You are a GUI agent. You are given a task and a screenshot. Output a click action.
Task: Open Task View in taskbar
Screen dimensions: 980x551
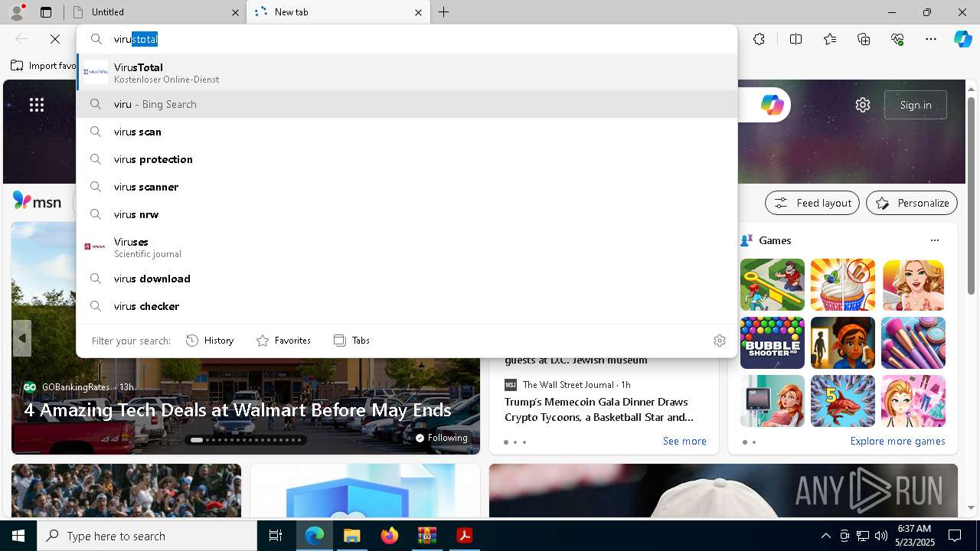pyautogui.click(x=276, y=536)
